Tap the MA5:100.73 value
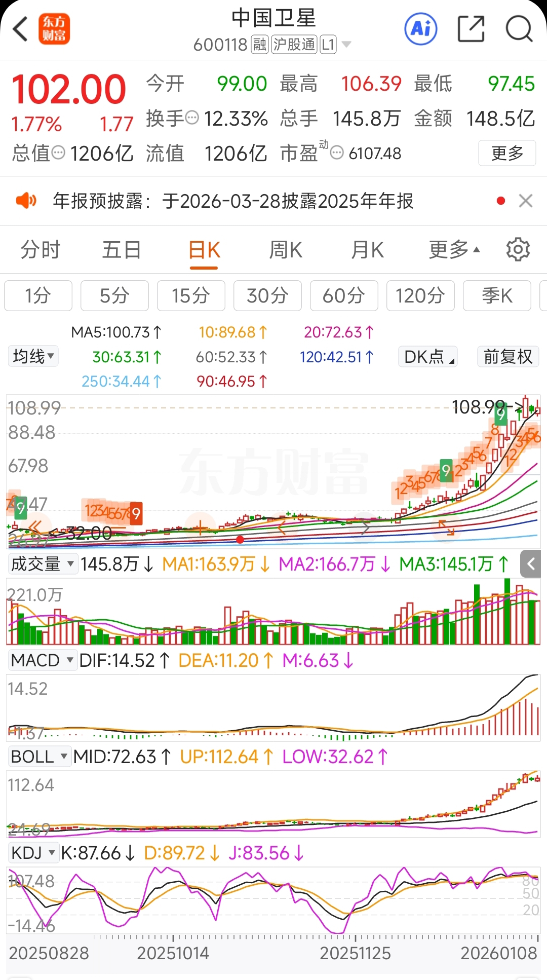This screenshot has height=980, width=547. click(116, 332)
